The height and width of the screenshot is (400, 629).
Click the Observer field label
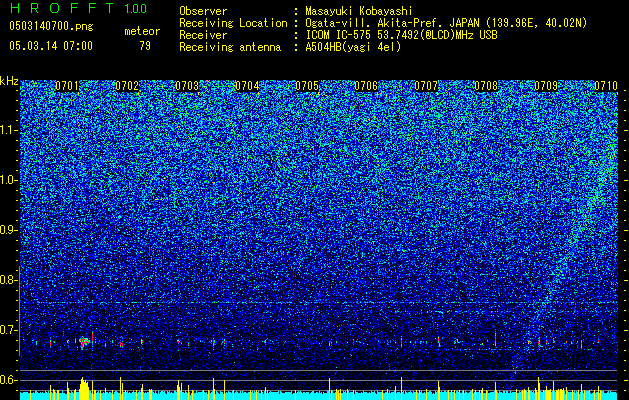click(x=203, y=11)
